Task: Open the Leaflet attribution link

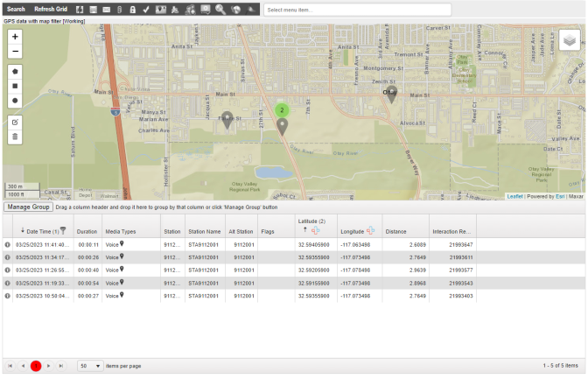Action: pyautogui.click(x=514, y=196)
